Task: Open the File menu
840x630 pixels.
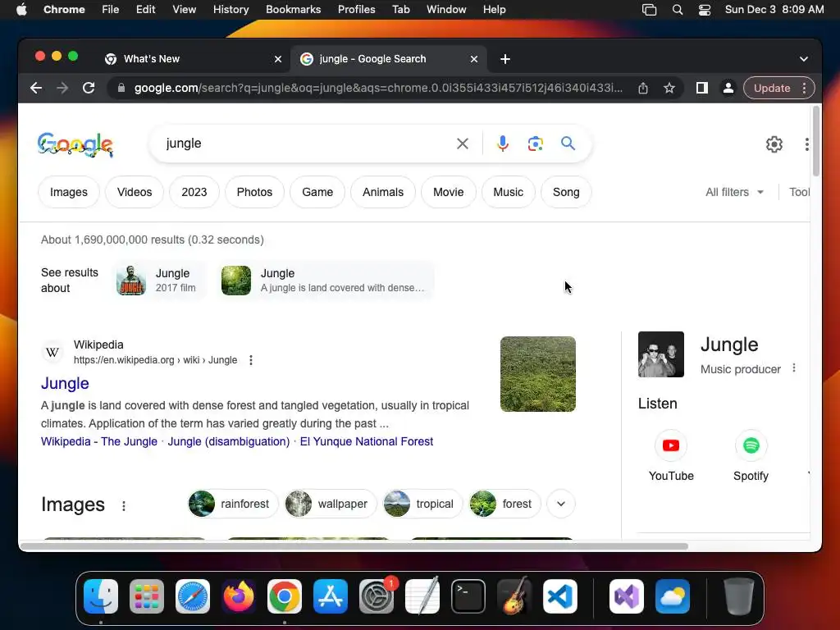Action: point(111,10)
